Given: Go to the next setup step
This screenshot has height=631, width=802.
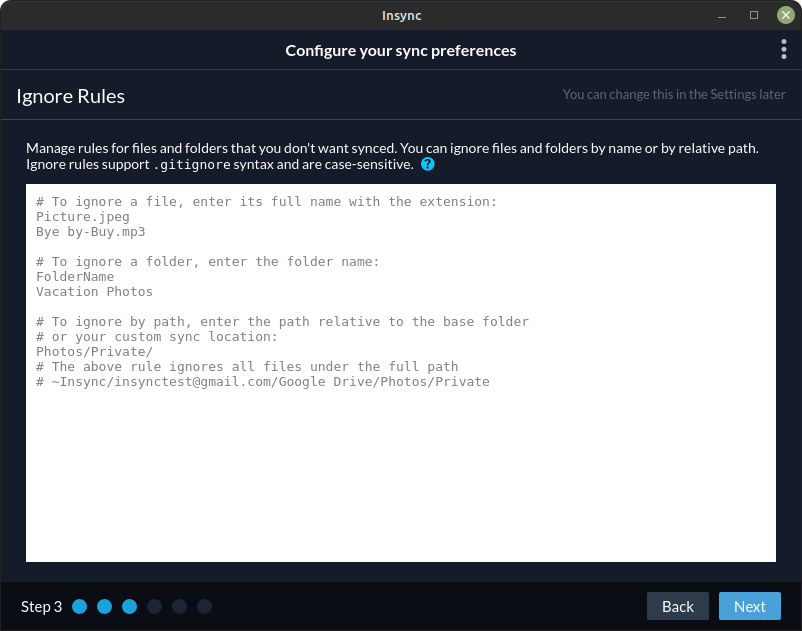Looking at the screenshot, I should click(x=749, y=606).
